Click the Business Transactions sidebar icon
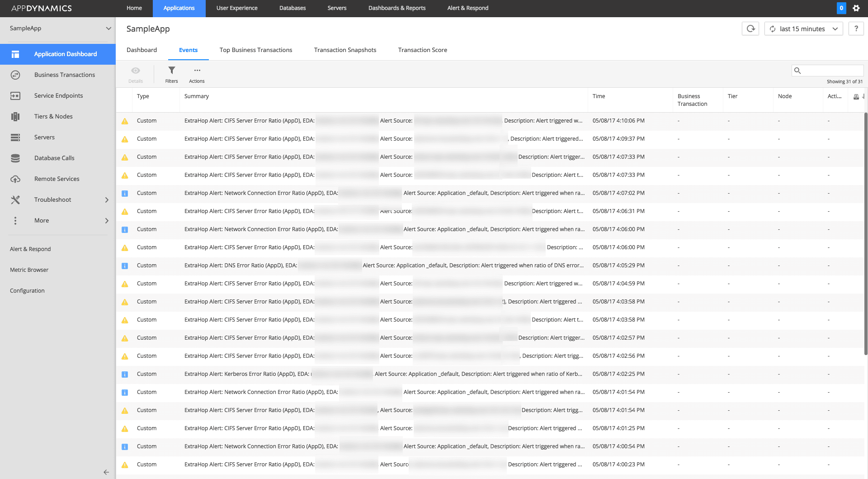This screenshot has height=479, width=868. (x=15, y=75)
